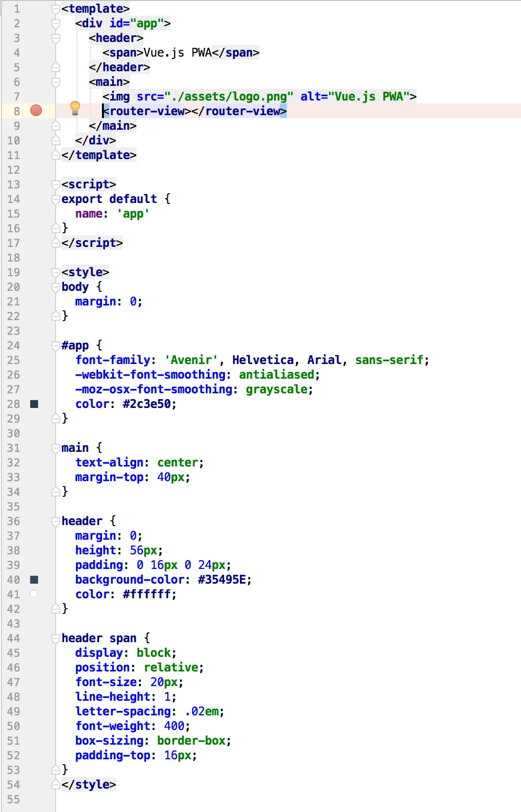Click the closing brace fold marker on line 22
This screenshot has height=812, width=521.
pos(56,316)
